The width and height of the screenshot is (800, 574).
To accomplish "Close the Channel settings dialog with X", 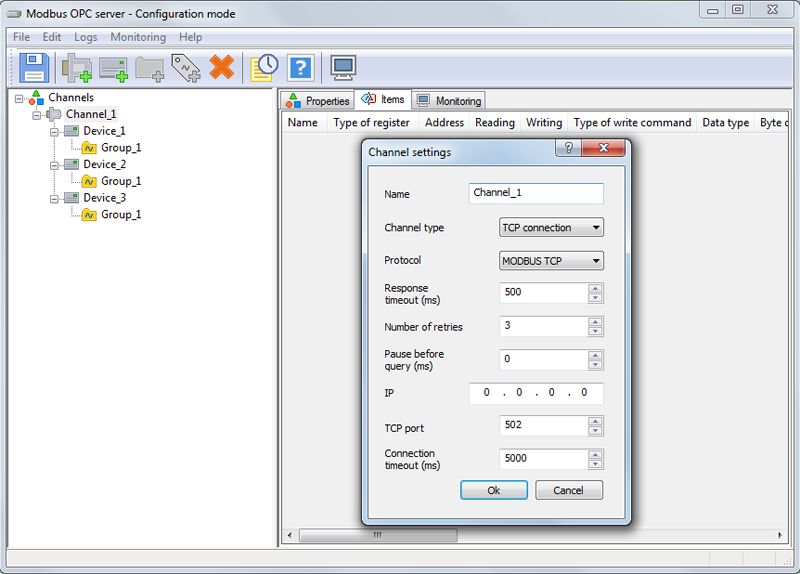I will click(x=603, y=147).
